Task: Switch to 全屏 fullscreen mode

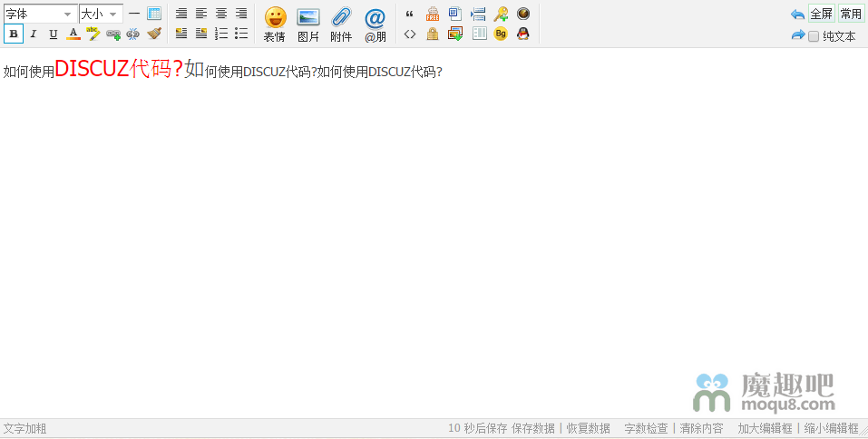Action: pos(822,14)
